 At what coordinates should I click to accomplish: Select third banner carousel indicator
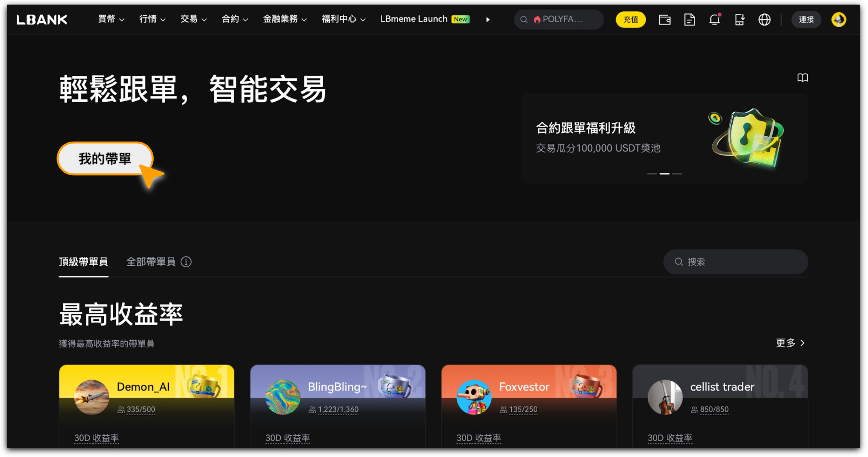pyautogui.click(x=677, y=174)
